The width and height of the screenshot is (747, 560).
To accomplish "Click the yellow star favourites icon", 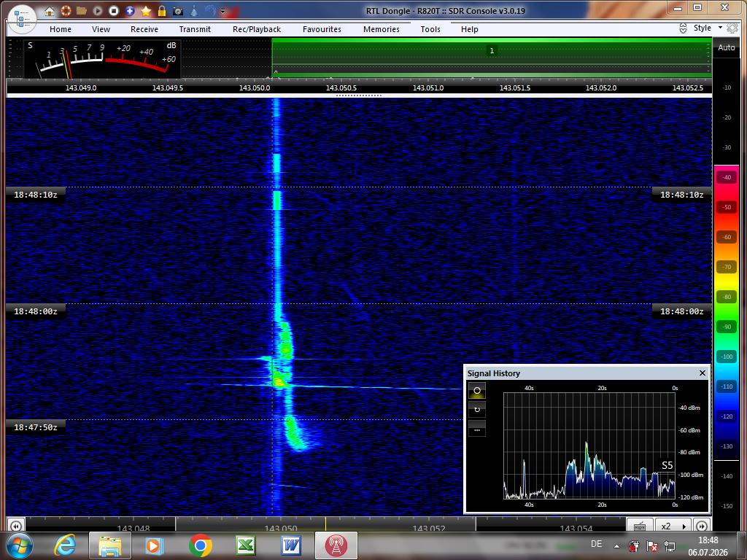I will [146, 10].
